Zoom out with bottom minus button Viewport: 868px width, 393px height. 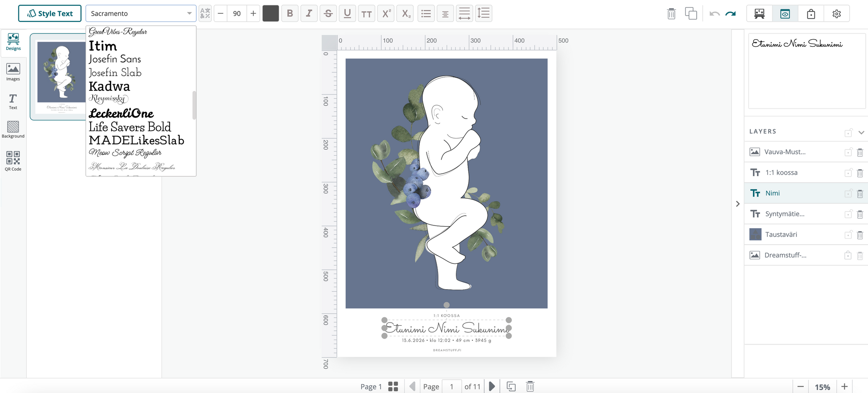click(x=801, y=387)
